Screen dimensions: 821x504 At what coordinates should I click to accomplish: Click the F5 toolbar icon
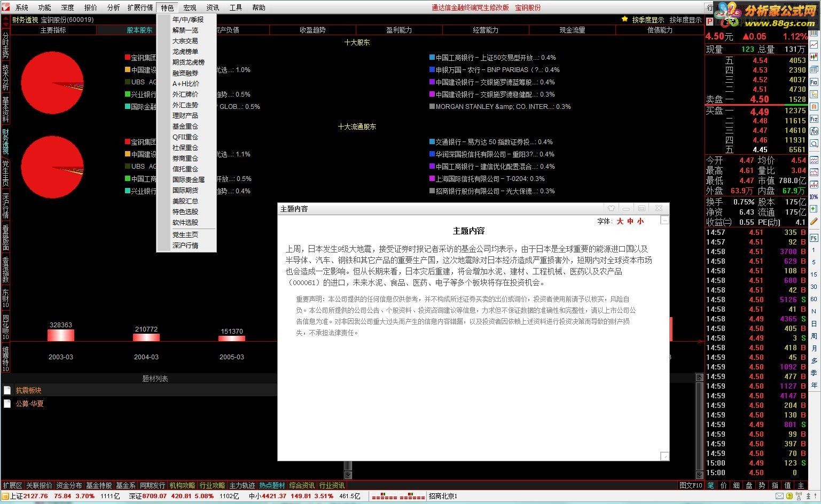pos(814,238)
